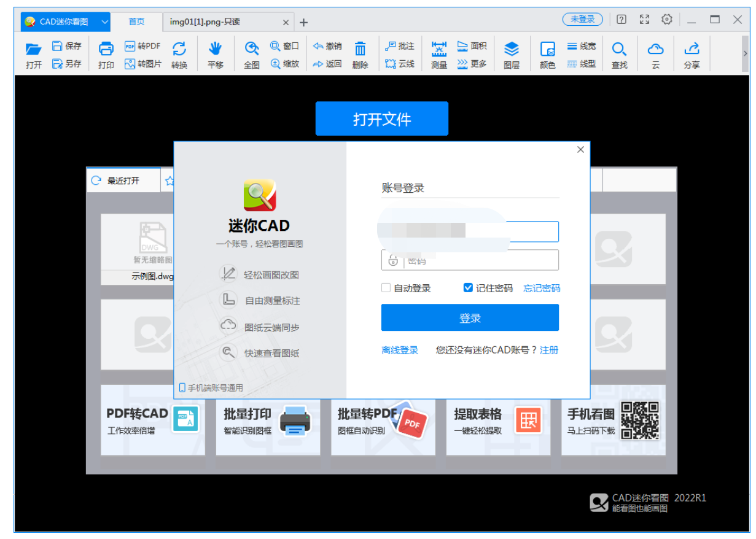Image resolution: width=756 pixels, height=539 pixels.
Task: Click the 注册 register link
Action: point(549,351)
